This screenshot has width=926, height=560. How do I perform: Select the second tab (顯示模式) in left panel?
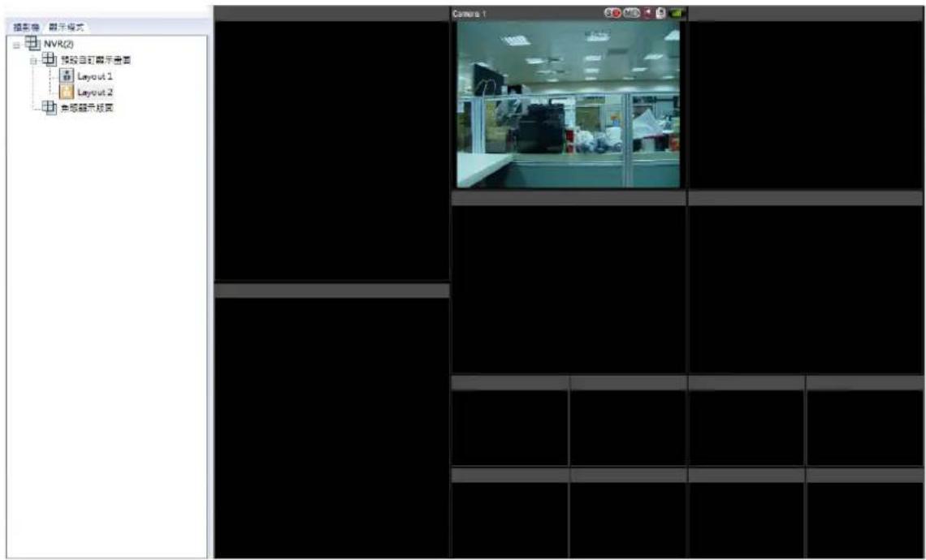pos(68,27)
